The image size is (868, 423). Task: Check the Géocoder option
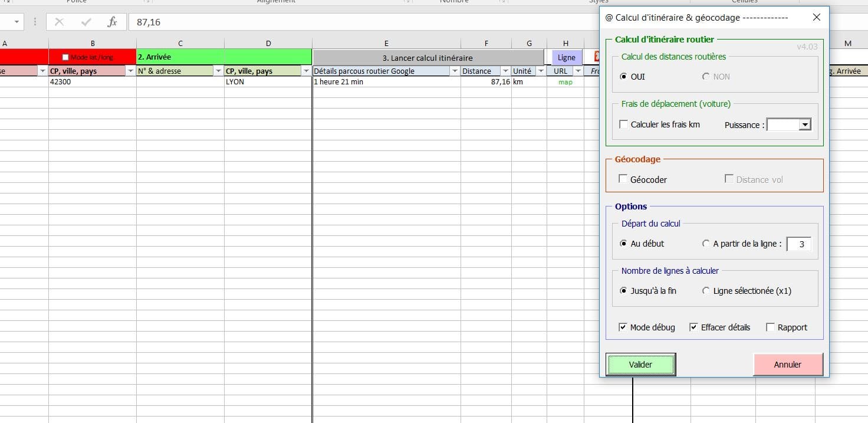[x=623, y=179]
